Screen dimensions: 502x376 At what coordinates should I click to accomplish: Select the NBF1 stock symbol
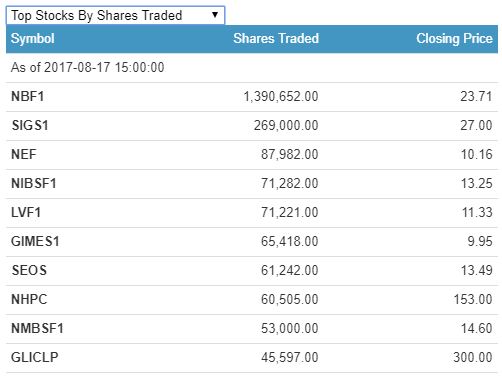click(28, 97)
